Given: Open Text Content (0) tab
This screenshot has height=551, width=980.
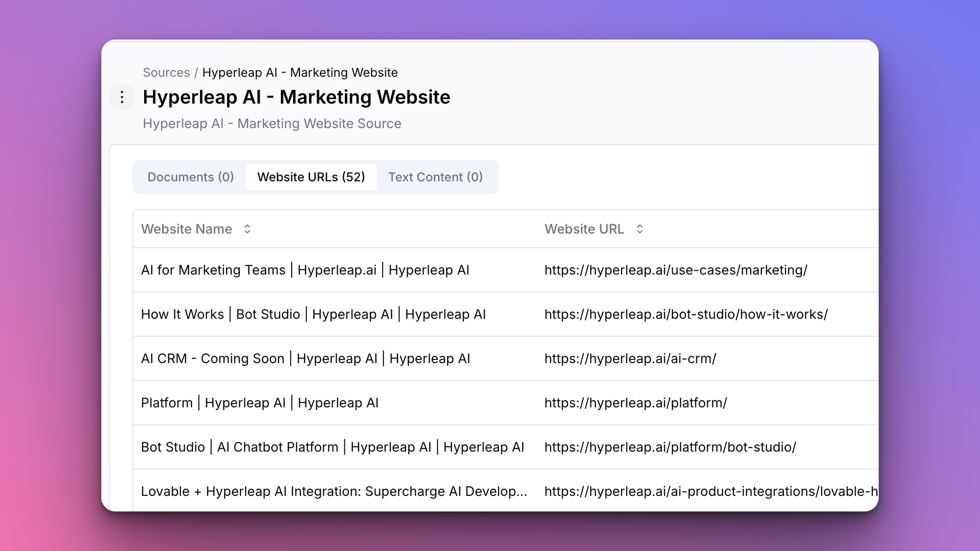Looking at the screenshot, I should (435, 177).
